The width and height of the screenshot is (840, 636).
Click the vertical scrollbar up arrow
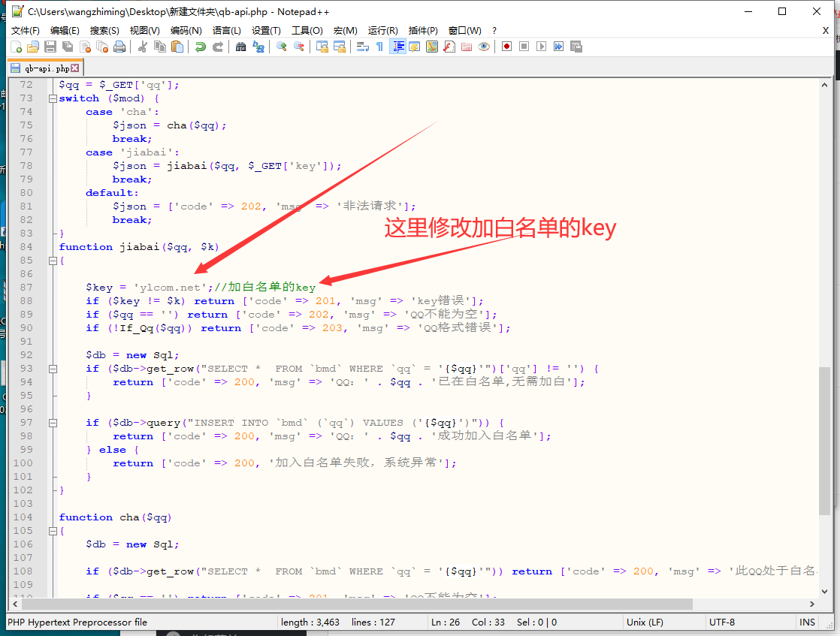[824, 85]
